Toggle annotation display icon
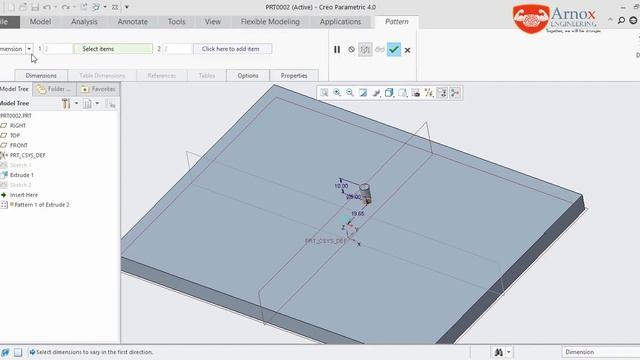 [442, 93]
